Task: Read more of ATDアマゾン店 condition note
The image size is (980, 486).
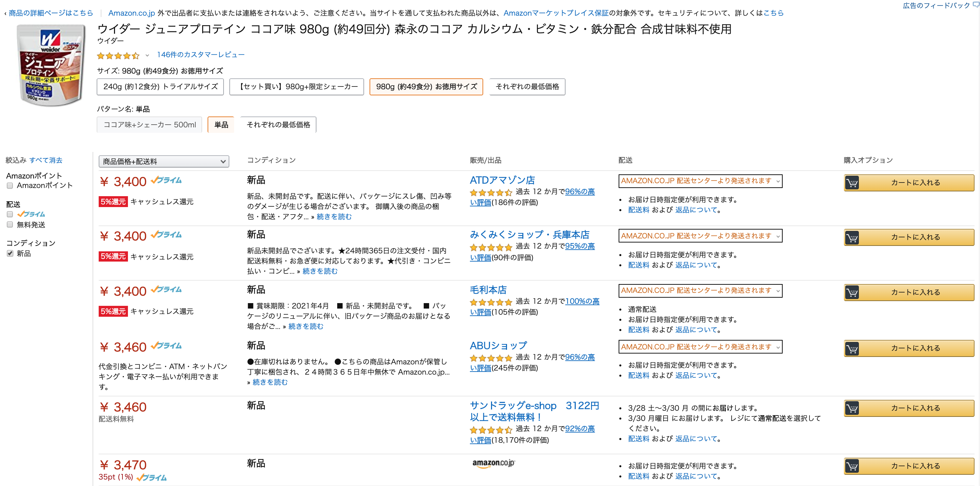Action: tap(334, 217)
